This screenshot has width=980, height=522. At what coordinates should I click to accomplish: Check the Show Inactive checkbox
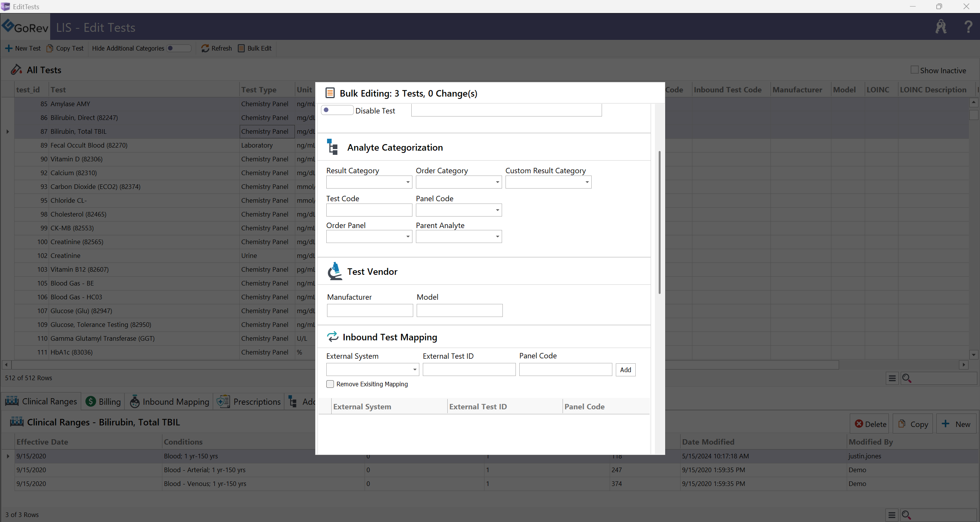pos(915,70)
